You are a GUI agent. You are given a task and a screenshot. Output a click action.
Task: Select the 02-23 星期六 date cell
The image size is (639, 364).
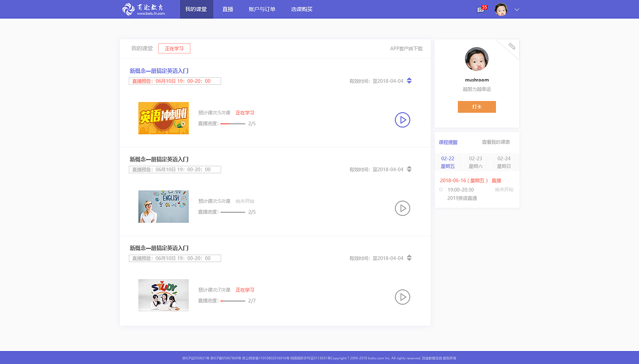click(476, 162)
